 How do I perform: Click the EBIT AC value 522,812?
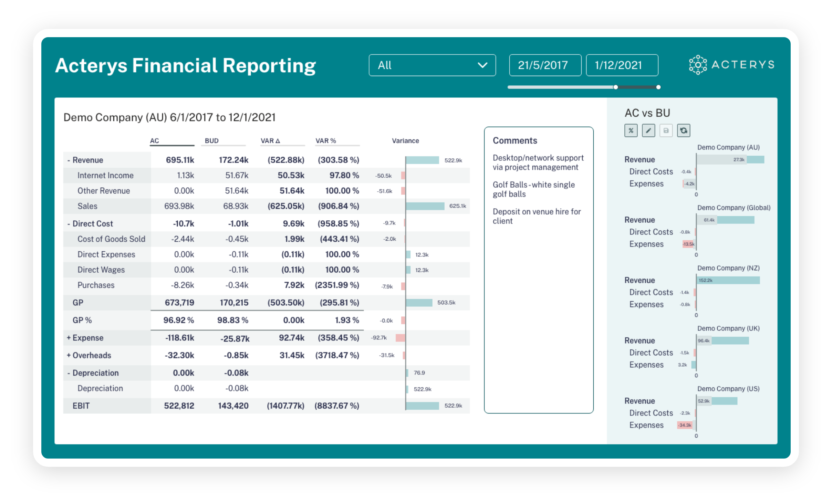pos(179,406)
